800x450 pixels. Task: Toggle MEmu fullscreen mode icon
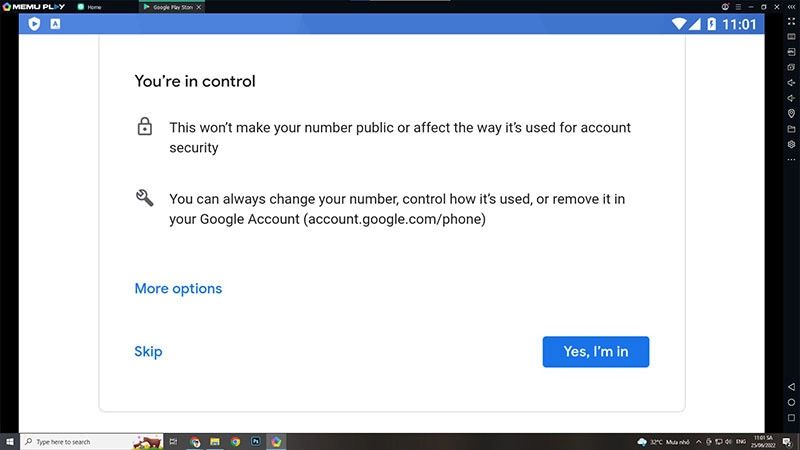click(x=791, y=20)
